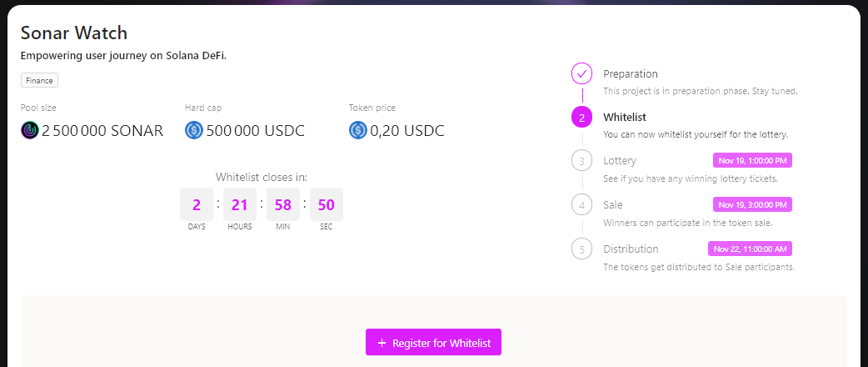The width and height of the screenshot is (868, 367).
Task: Click the countdown SEC box
Action: (327, 205)
